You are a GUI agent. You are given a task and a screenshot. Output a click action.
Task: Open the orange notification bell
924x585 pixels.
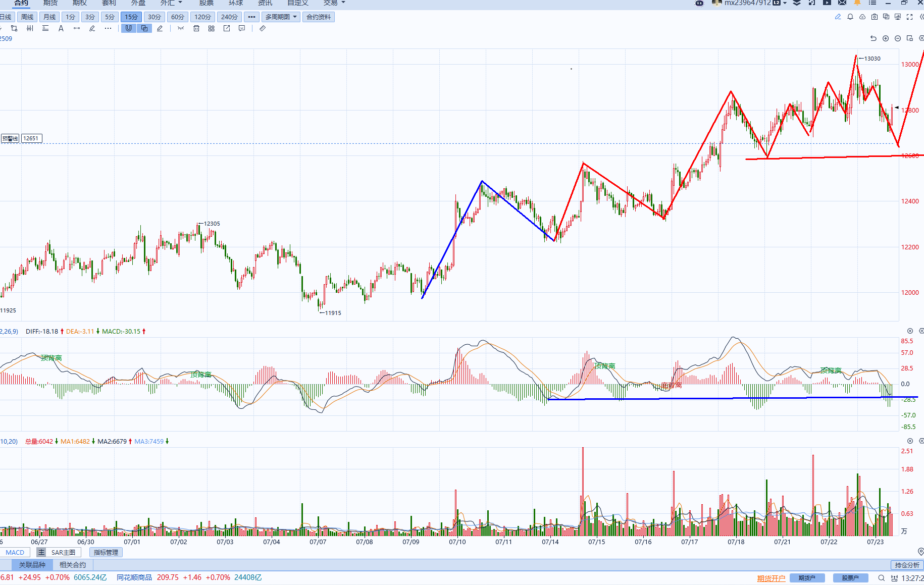tap(857, 3)
